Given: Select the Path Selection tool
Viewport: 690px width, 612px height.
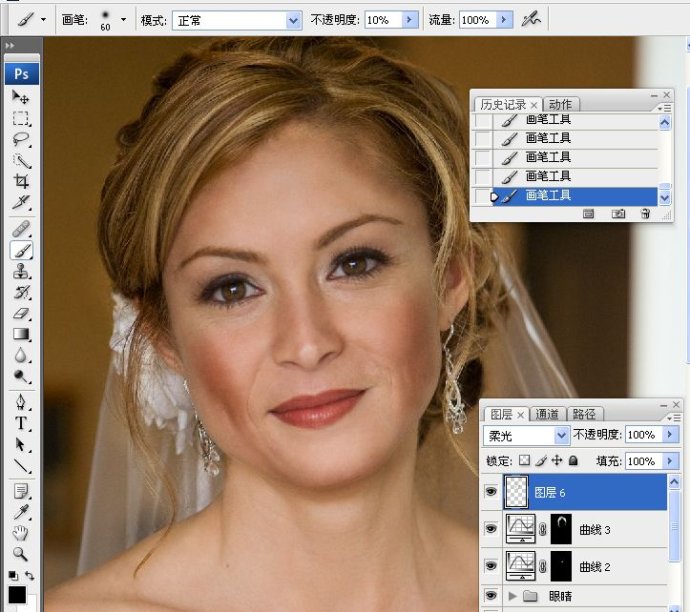Looking at the screenshot, I should pyautogui.click(x=20, y=445).
